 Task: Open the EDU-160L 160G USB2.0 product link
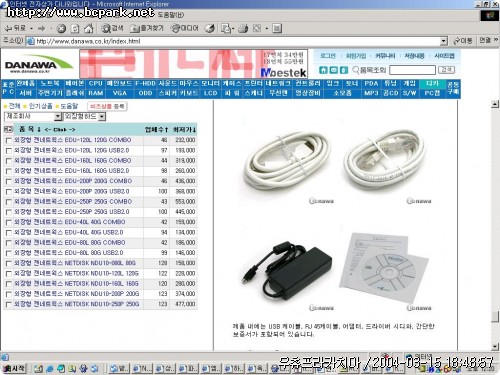pyautogui.click(x=72, y=171)
